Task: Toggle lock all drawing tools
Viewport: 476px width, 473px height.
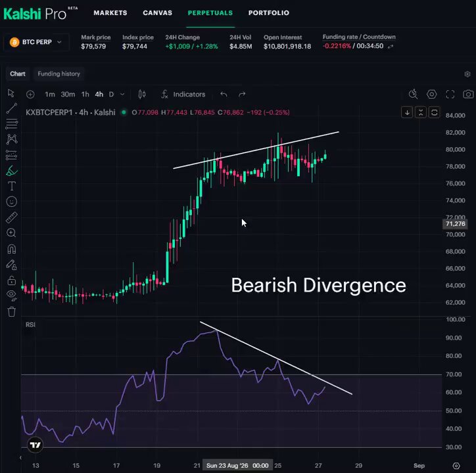Action: (12, 281)
